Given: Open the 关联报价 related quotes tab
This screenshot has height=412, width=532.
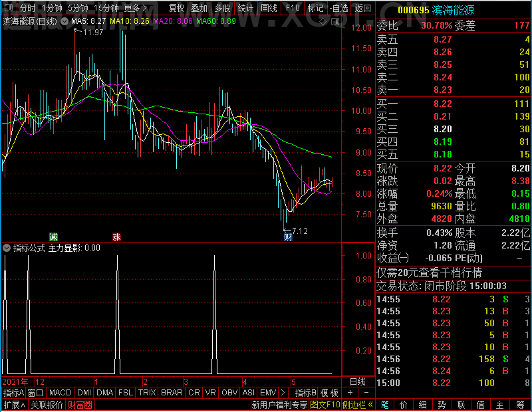Looking at the screenshot, I should coord(47,405).
